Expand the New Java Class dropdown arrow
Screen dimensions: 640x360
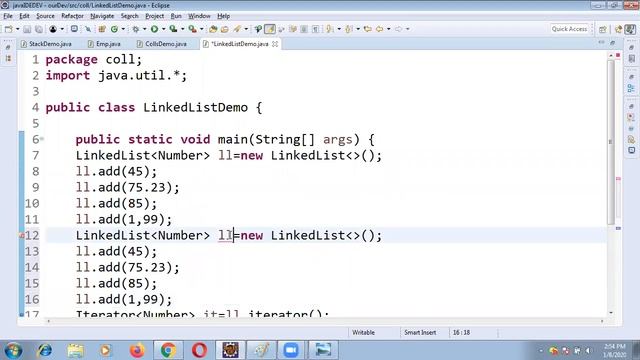123,29
